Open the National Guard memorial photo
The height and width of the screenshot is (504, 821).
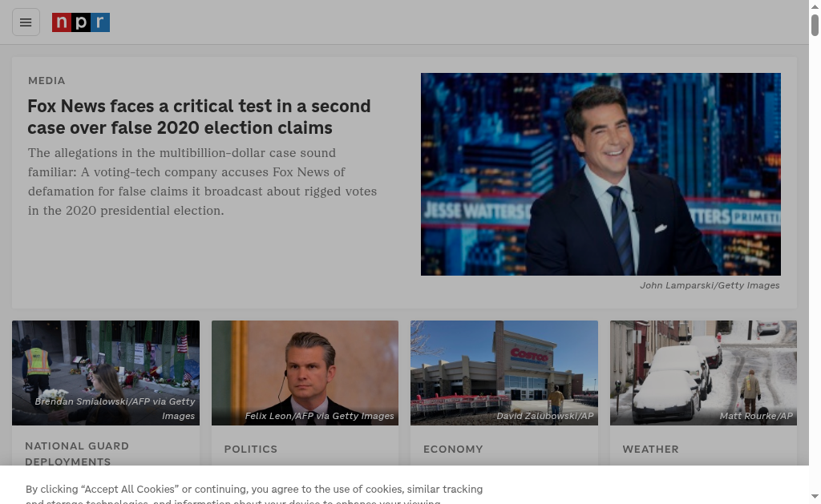click(106, 373)
